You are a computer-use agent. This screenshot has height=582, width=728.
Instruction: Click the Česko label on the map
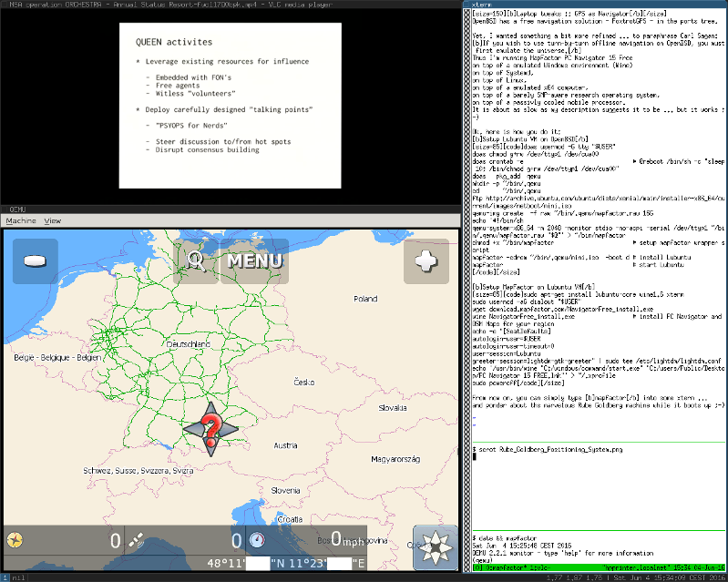[x=304, y=383]
